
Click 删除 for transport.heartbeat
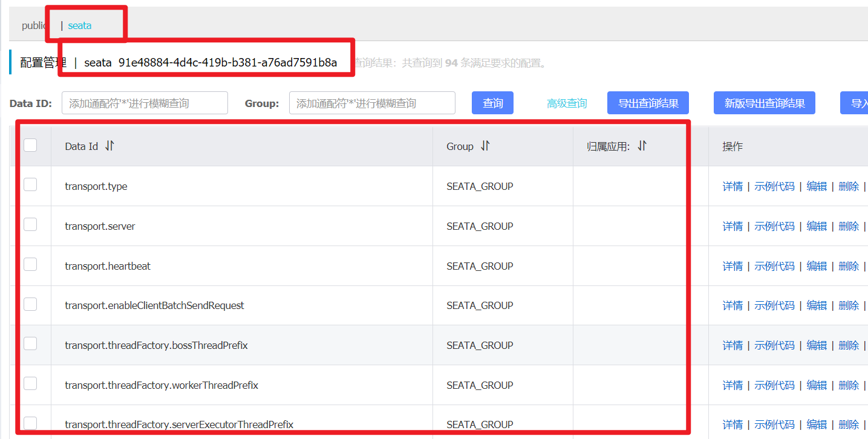[x=849, y=266]
